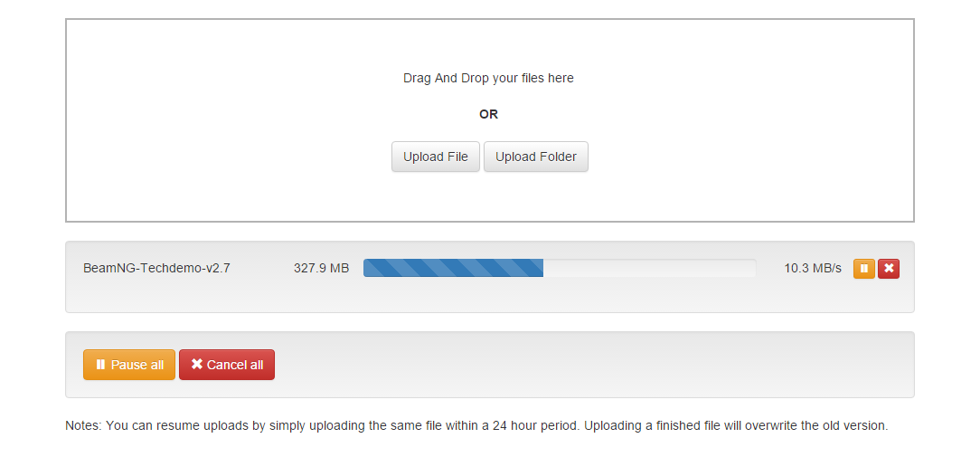Click the X icon inside Cancel all

click(x=197, y=365)
